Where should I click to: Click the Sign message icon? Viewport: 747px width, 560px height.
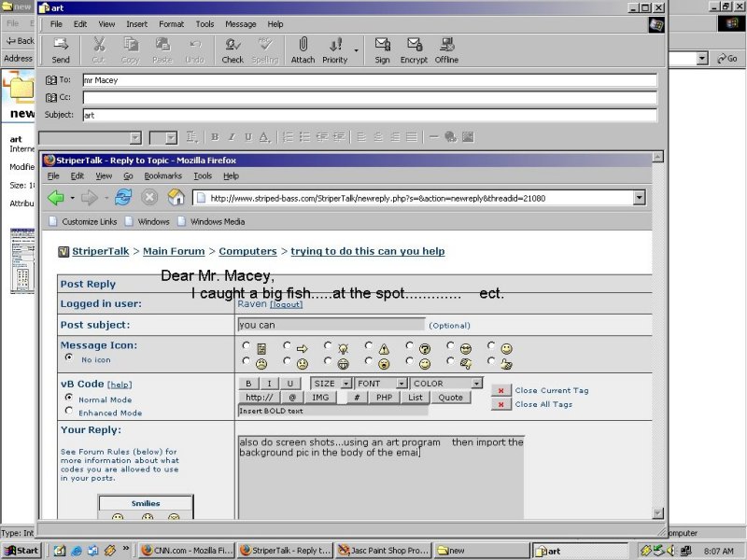tap(382, 49)
